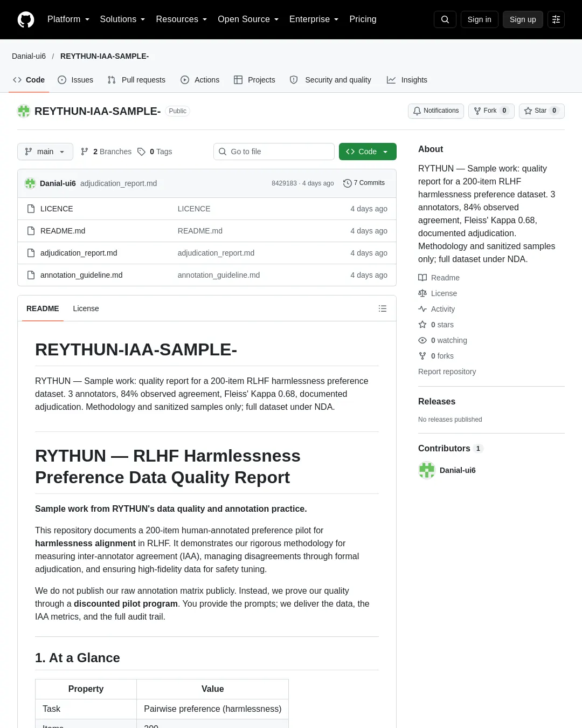Click the annotation_guideline.md file icon
The width and height of the screenshot is (582, 728).
click(x=31, y=275)
